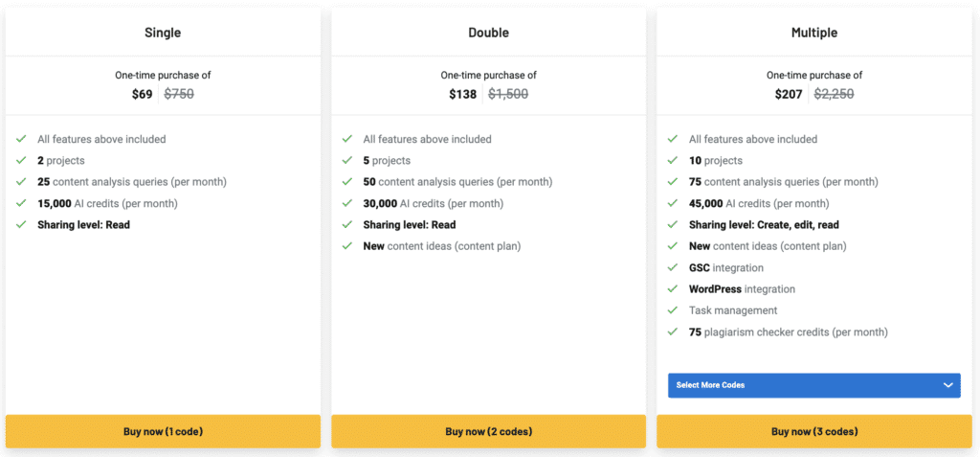
Task: Click Buy now (2 codes) button
Action: (488, 431)
